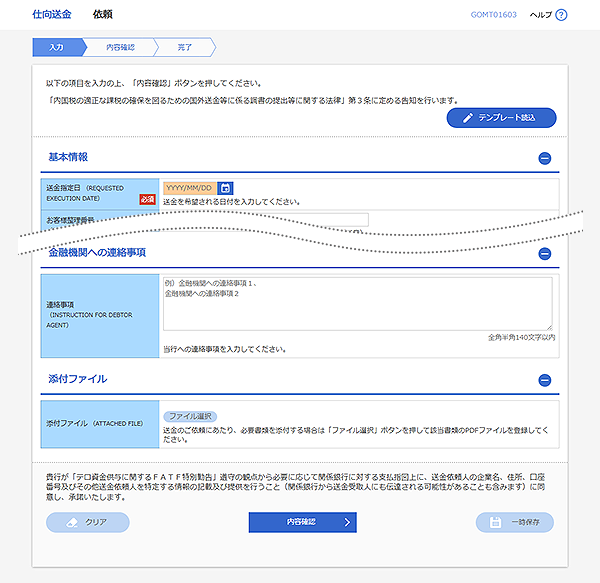Image resolution: width=600 pixels, height=583 pixels.
Task: Open the calendar date picker icon
Action: click(x=225, y=188)
